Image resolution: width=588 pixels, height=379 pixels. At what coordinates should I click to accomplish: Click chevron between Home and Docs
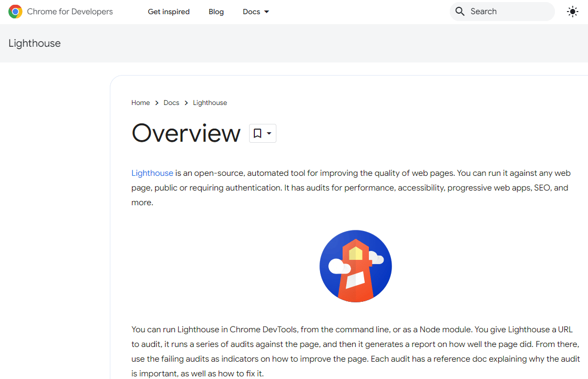(x=157, y=103)
